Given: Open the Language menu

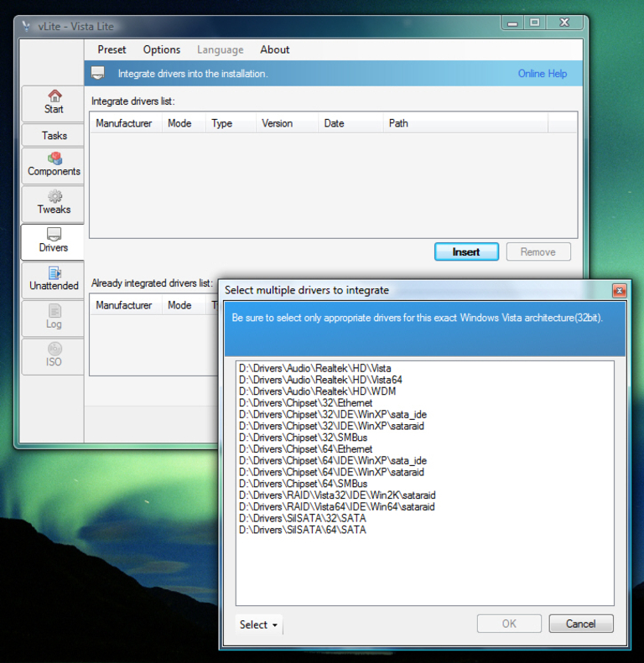Looking at the screenshot, I should coord(220,49).
